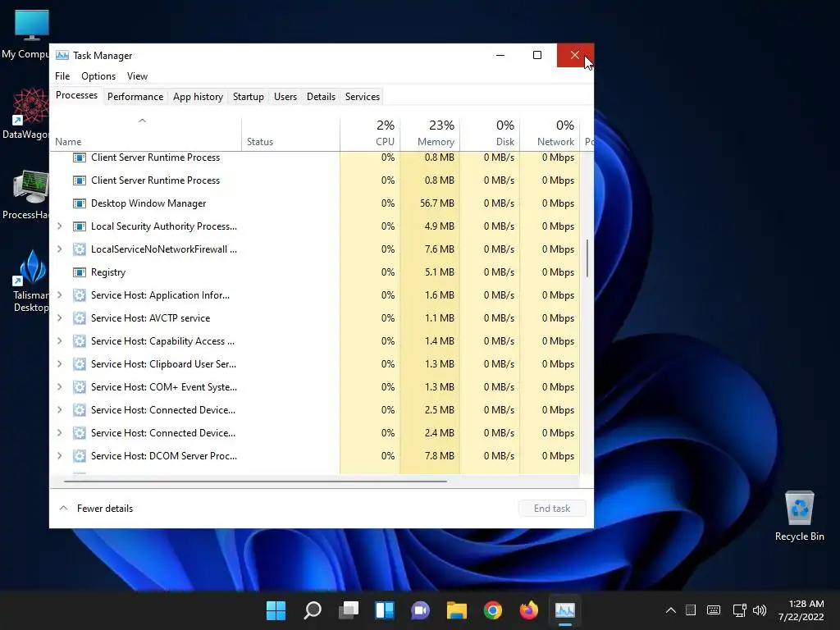Sort by the Network column header
Viewport: 840px width, 630px height.
click(550, 134)
